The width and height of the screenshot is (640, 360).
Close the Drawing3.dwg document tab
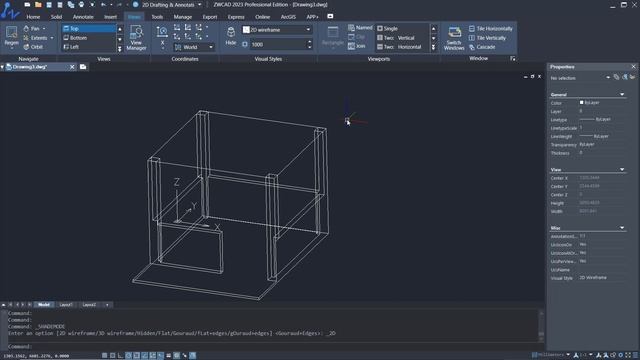(x=72, y=67)
